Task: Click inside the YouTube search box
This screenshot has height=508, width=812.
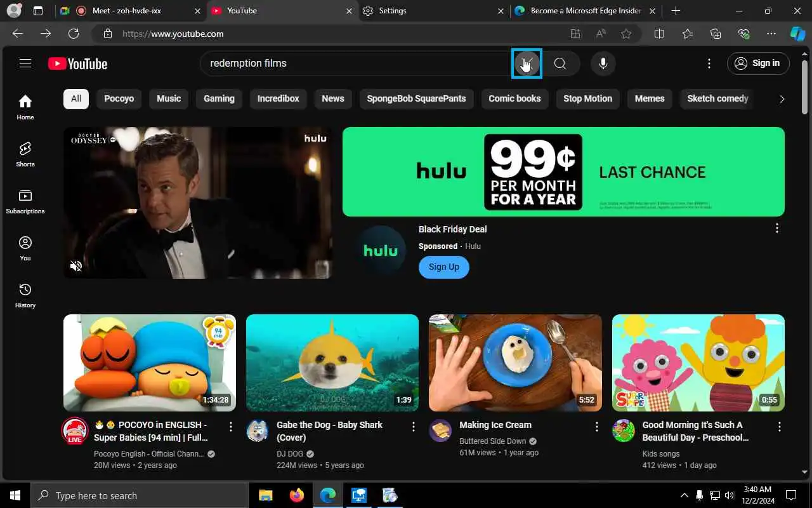Action: 355,63
